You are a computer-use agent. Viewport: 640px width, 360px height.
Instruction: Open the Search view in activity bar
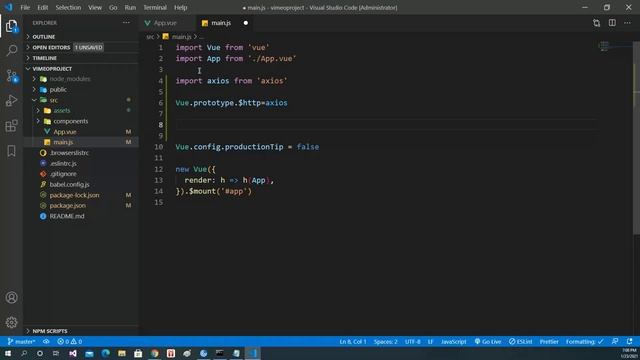[11, 51]
